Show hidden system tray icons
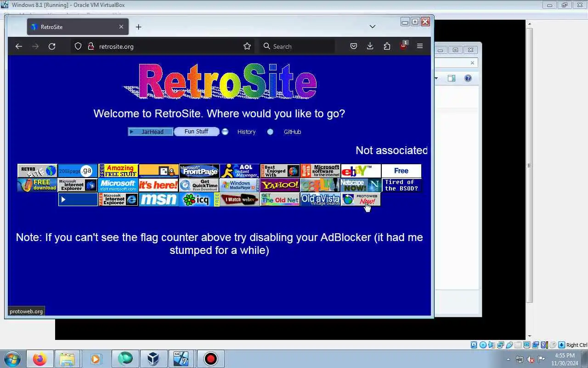588x368 pixels. [508, 359]
